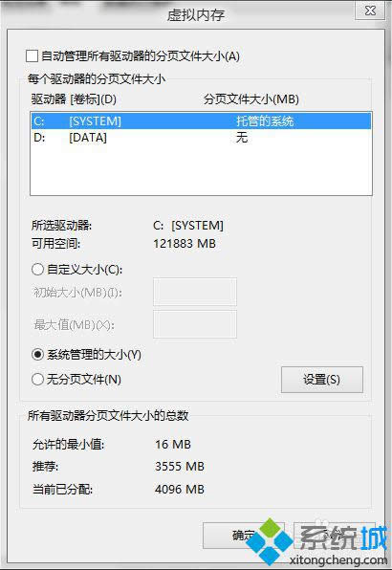392x570 pixels.
Task: Click the 分页文件大小(MB) column label
Action: 251,99
